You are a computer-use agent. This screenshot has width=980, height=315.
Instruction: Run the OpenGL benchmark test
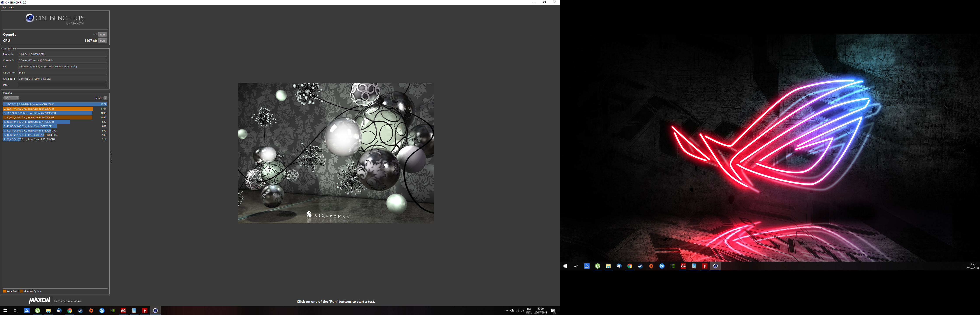coord(102,35)
